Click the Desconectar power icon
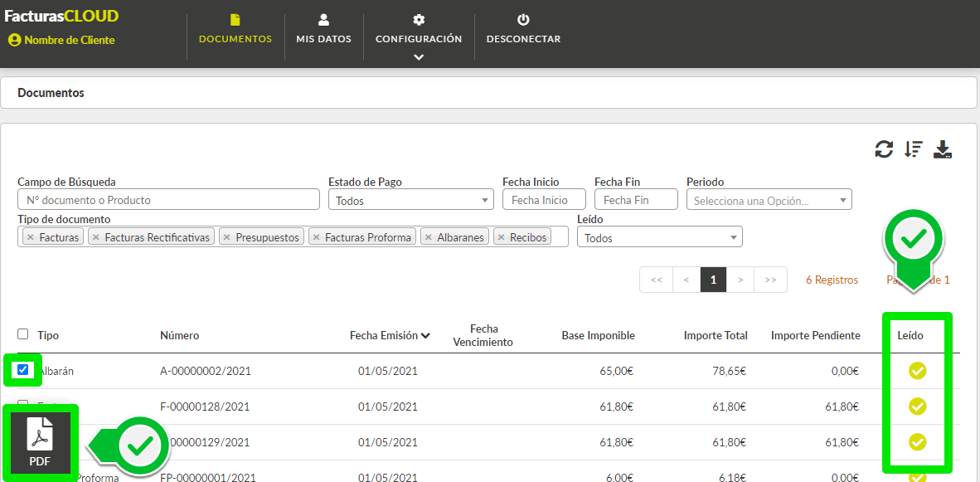 (523, 20)
